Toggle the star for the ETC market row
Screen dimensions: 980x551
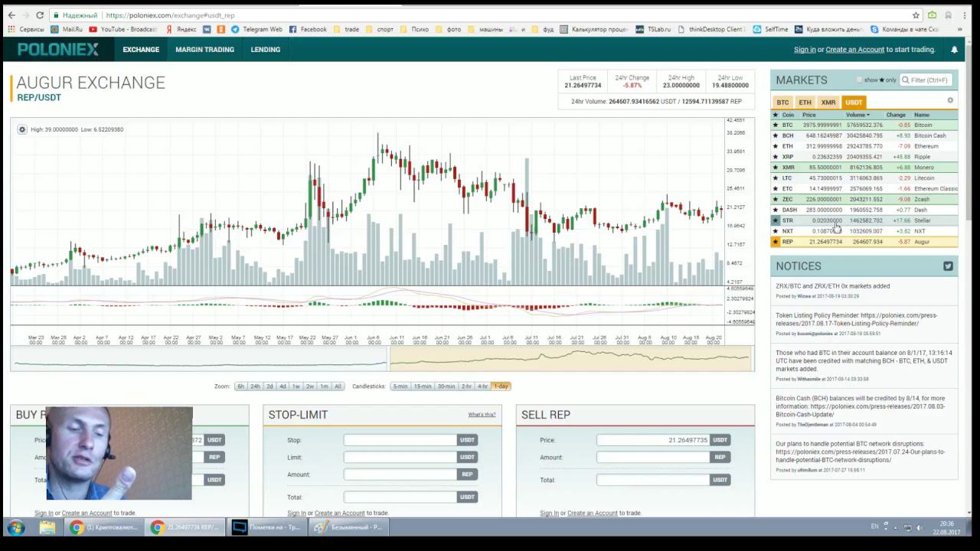[x=776, y=188]
